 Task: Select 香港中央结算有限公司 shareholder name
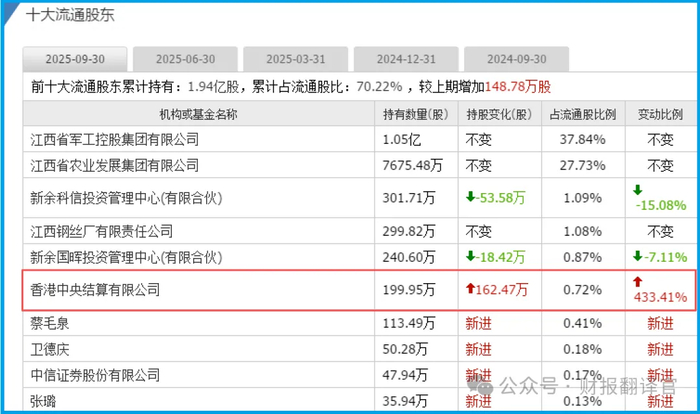95,290
